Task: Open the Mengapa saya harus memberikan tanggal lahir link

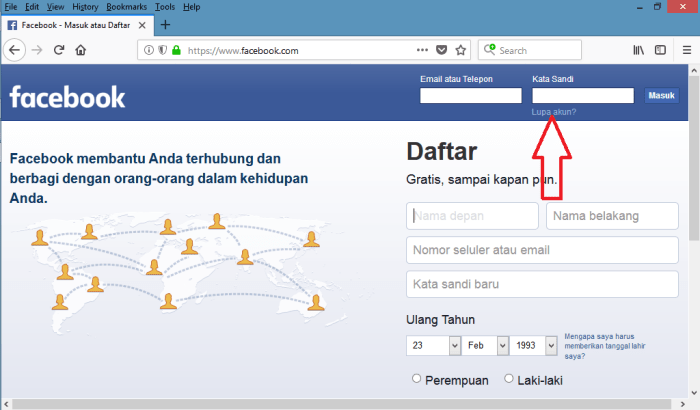Action: click(604, 346)
